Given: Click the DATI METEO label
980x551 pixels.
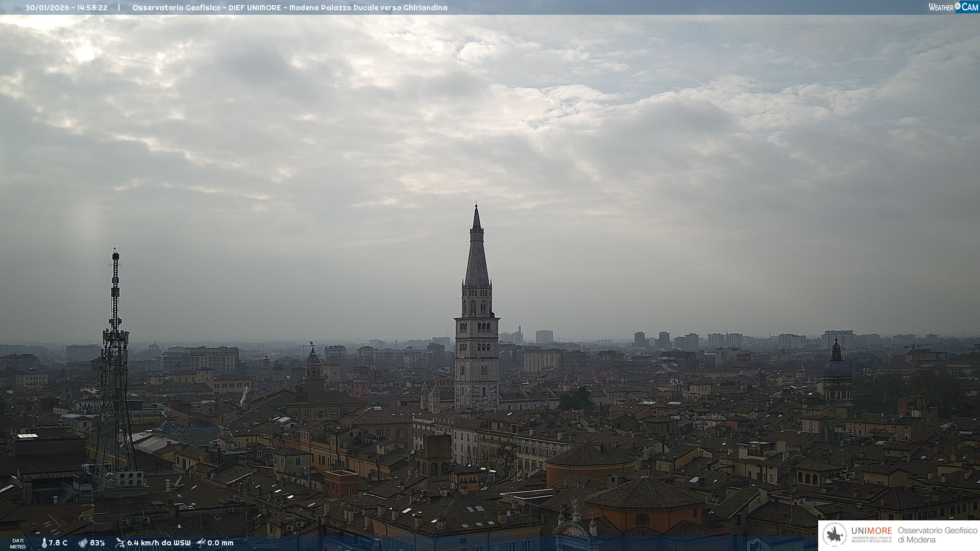Looking at the screenshot, I should click(18, 543).
